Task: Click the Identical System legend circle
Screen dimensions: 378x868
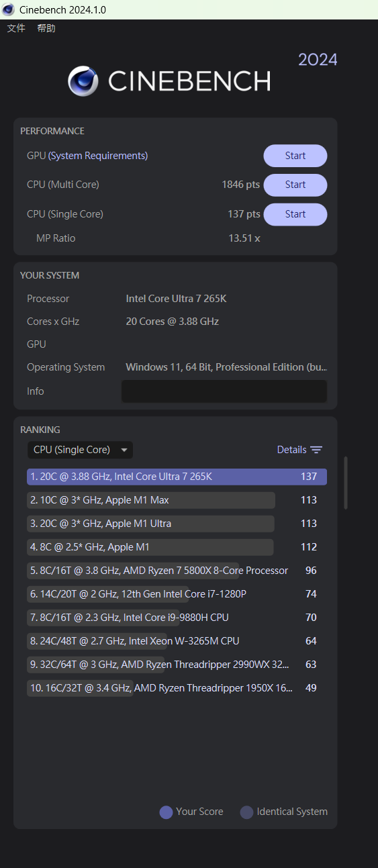Action: [246, 812]
